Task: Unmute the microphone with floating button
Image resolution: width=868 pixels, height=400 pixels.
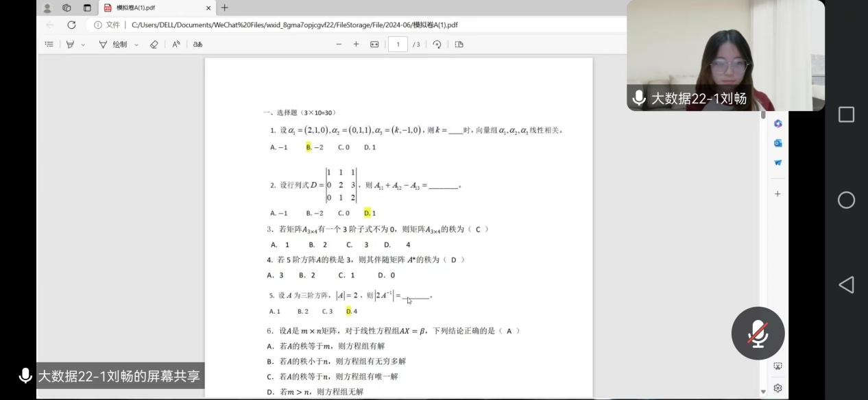Action: [758, 334]
